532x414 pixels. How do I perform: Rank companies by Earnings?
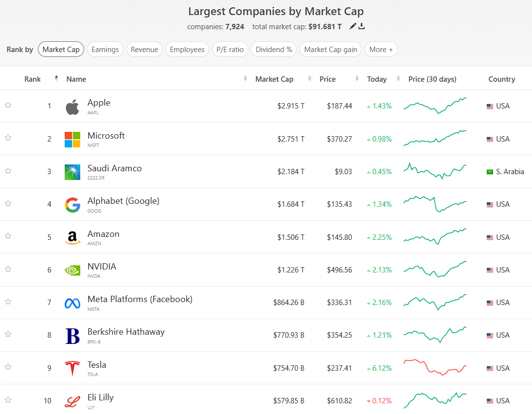[105, 50]
